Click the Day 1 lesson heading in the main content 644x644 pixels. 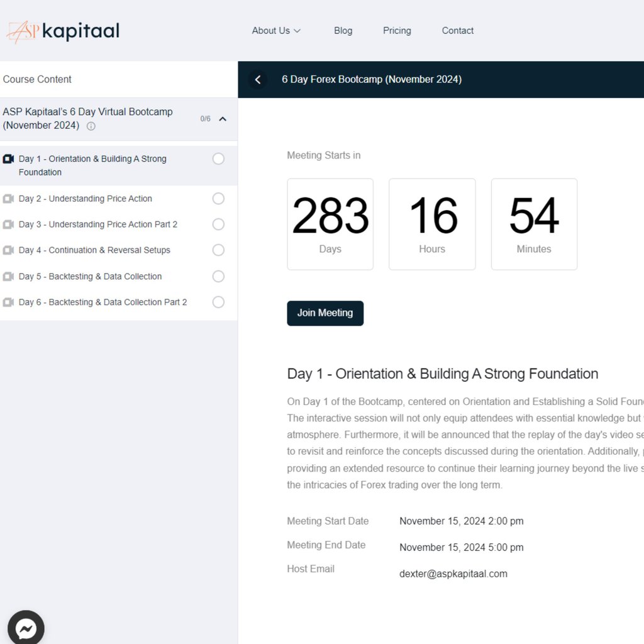[442, 374]
